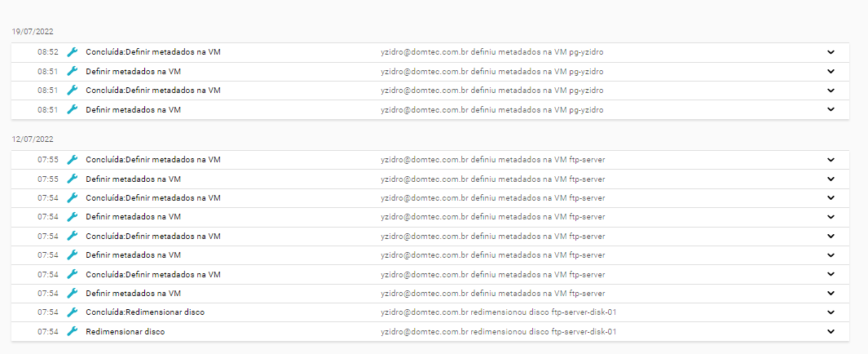This screenshot has width=868, height=354.
Task: Click 'redimensionou disco' description on Concluída:Redimensionar row
Action: [498, 312]
